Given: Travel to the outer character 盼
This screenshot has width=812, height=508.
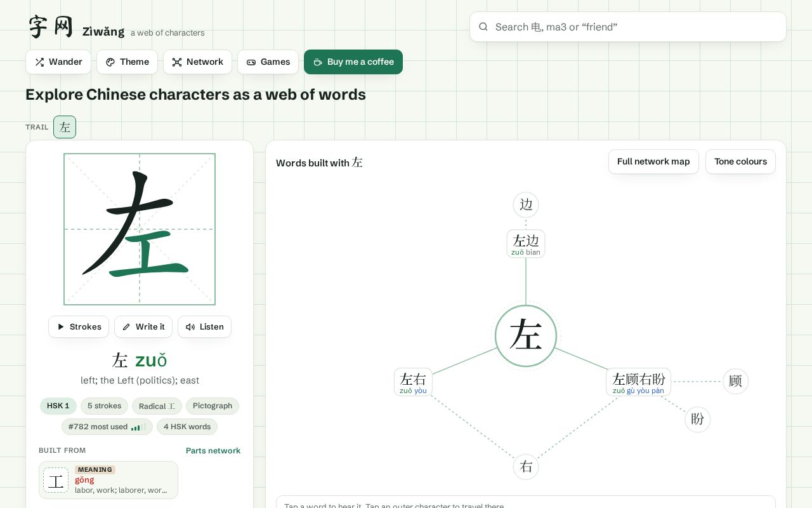Looking at the screenshot, I should pos(698,420).
